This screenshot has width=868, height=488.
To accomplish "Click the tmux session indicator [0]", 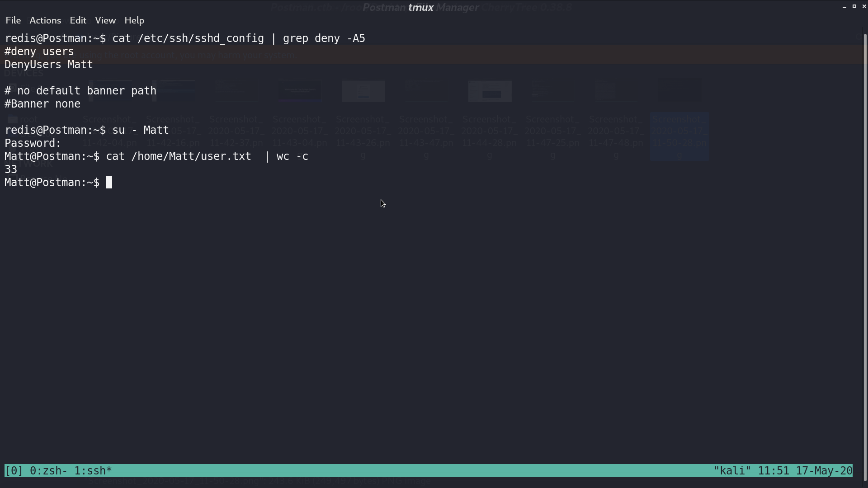I will (14, 471).
